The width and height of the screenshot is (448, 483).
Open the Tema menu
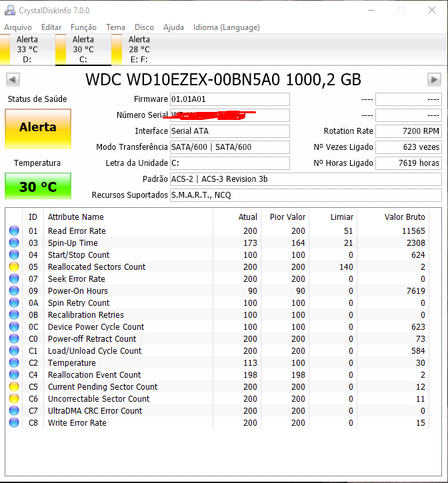tap(115, 27)
